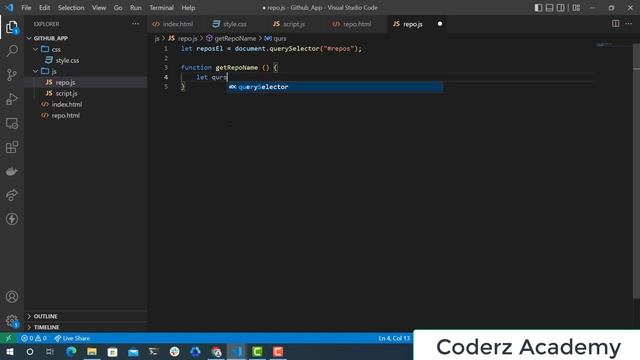Split the editor right
Image resolution: width=640 pixels, height=360 pixels.
point(616,24)
